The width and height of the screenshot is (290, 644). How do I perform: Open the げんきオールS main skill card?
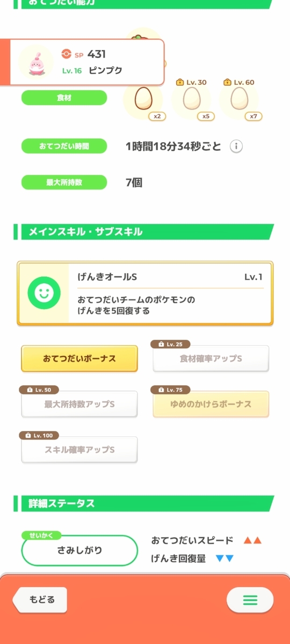point(145,293)
